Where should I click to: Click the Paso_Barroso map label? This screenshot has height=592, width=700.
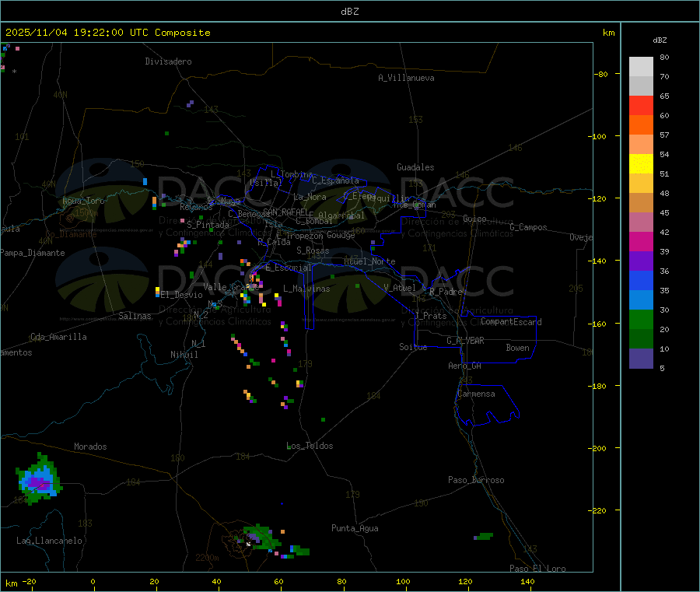click(476, 480)
